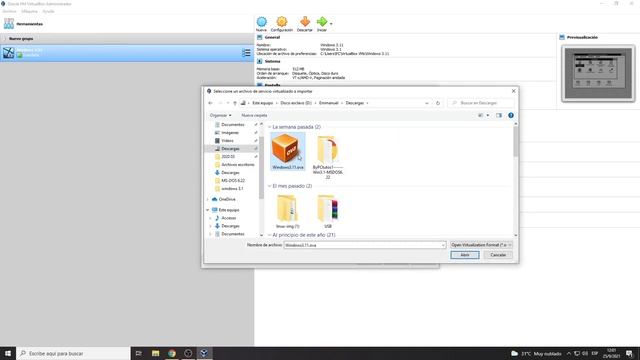Screen dimensions: 640x360
Task: Open the Iniciar dropdown arrow
Action: click(331, 24)
